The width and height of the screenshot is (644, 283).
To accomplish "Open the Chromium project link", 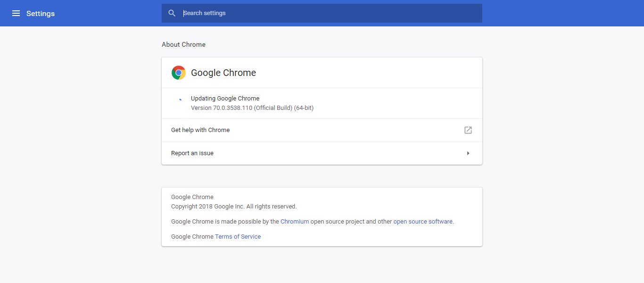I will tap(295, 221).
